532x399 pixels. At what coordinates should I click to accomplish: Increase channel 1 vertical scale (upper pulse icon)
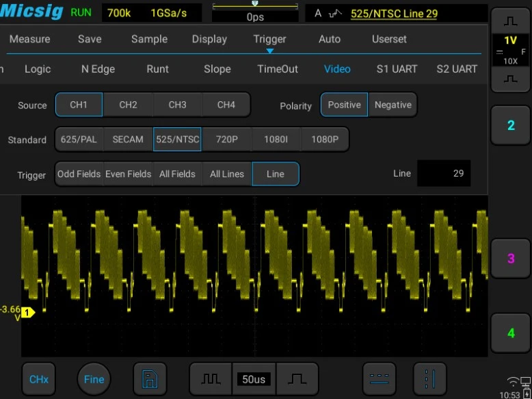tap(511, 22)
